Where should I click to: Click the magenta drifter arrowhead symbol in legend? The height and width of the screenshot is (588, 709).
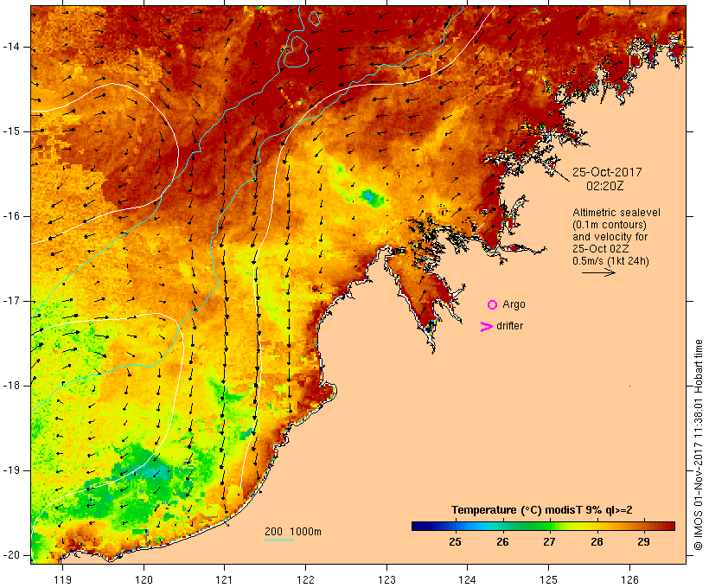pos(486,327)
